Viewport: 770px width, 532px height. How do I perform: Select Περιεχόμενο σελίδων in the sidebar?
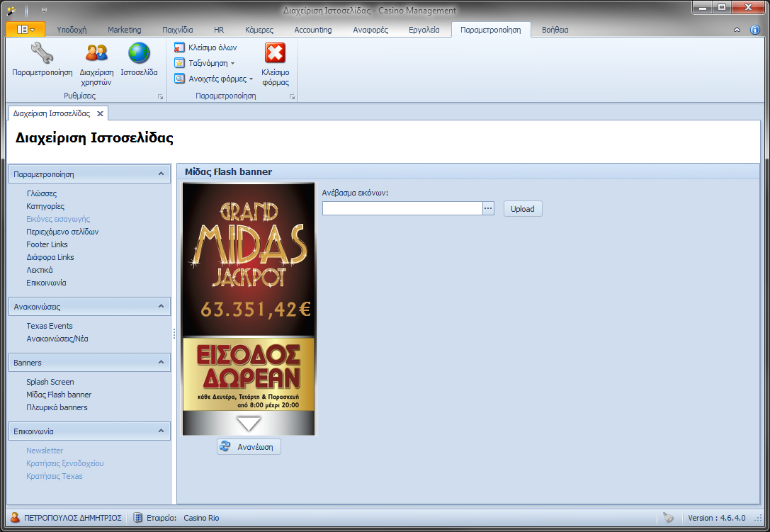pos(62,232)
